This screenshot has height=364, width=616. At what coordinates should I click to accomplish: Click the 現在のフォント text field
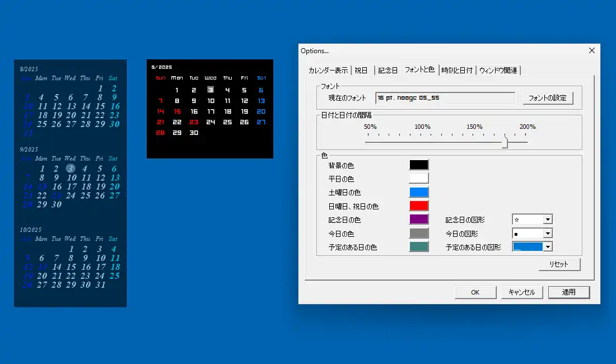pos(445,98)
